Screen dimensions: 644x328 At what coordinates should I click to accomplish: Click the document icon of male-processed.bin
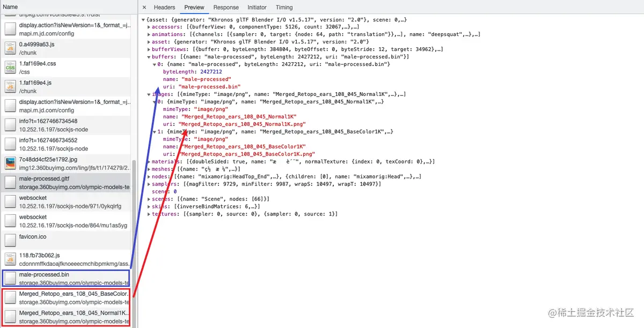click(10, 279)
